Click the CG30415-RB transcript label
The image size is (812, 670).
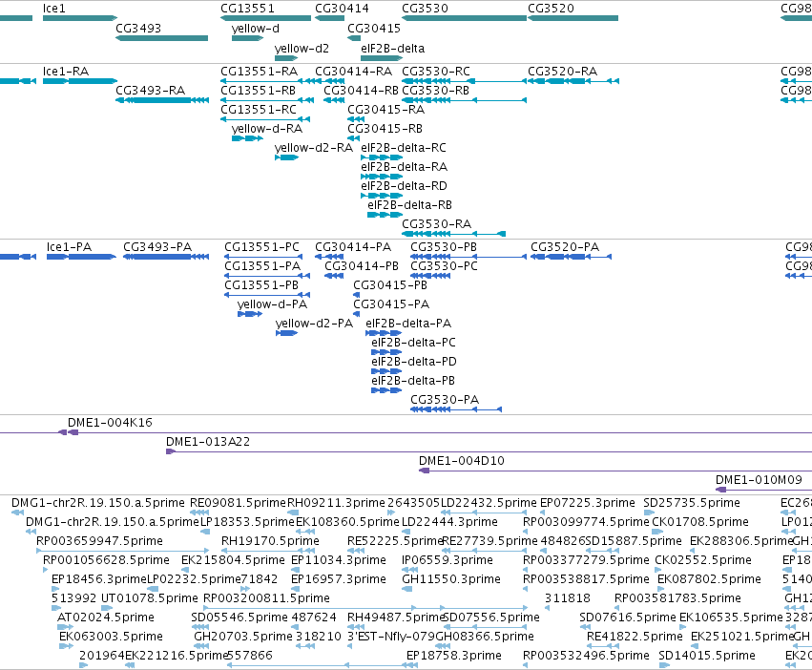pyautogui.click(x=385, y=129)
